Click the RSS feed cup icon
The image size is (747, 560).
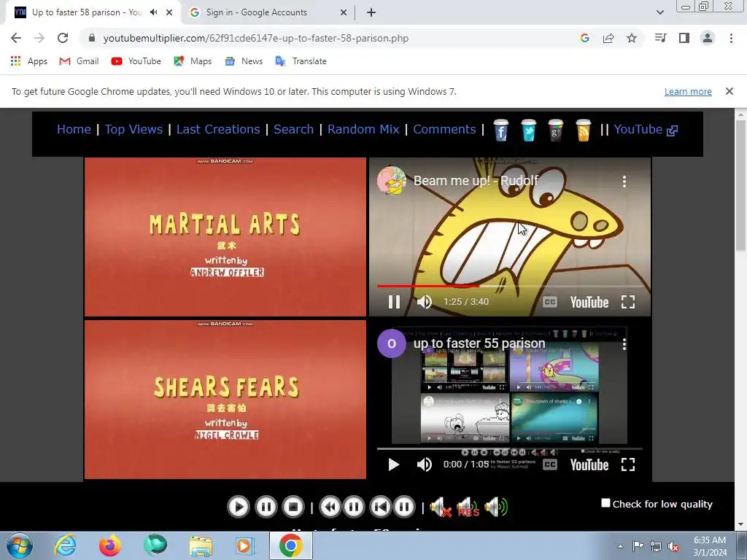[x=583, y=130]
